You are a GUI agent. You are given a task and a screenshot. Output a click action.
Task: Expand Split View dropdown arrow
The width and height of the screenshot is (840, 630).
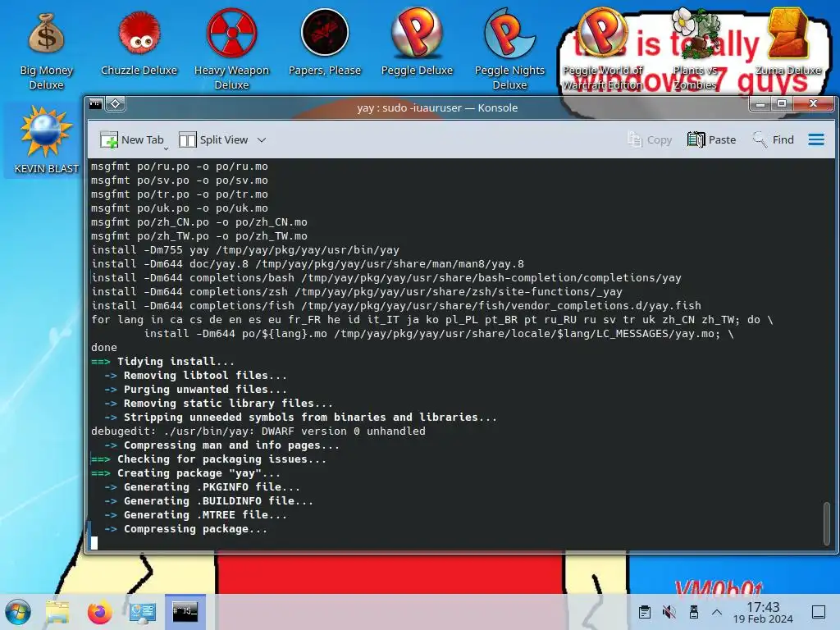pos(262,139)
